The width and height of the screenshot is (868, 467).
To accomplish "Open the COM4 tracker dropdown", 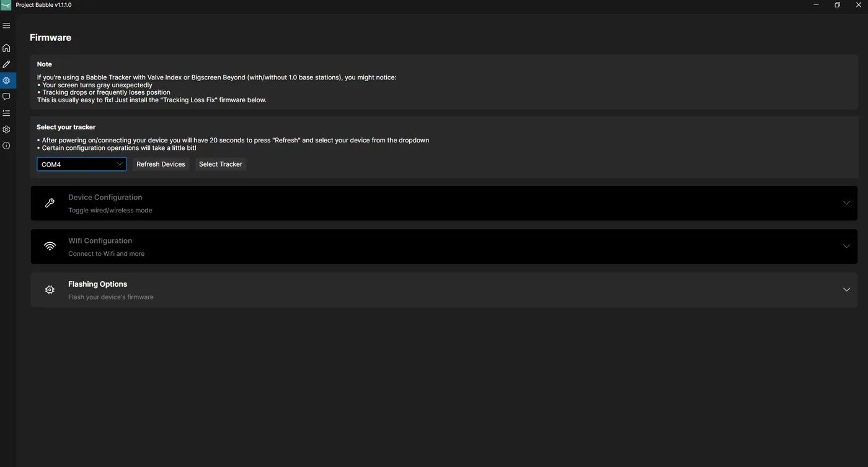I will tap(82, 164).
